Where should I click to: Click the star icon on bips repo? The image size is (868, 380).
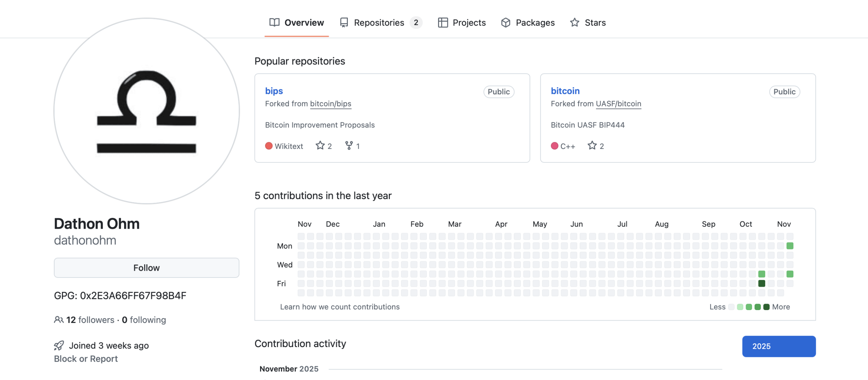(x=320, y=146)
